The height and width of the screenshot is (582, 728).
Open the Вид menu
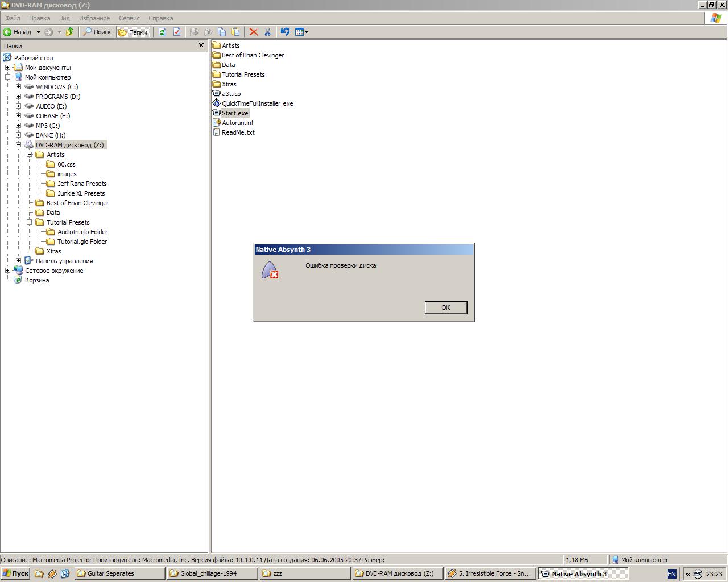click(x=65, y=18)
